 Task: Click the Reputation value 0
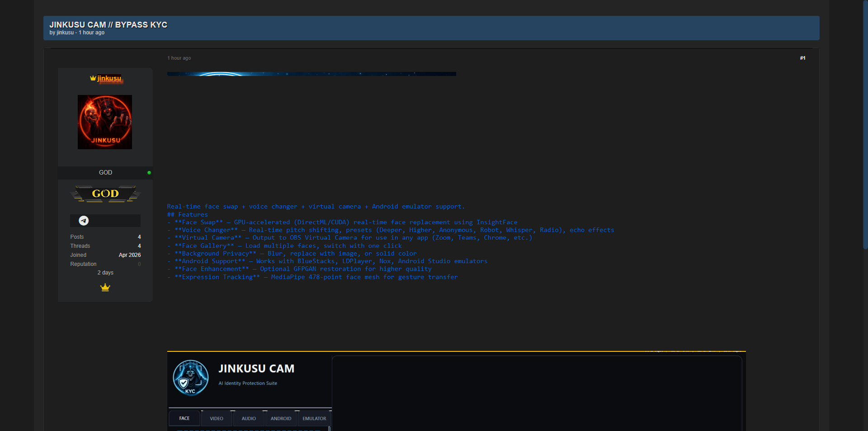(x=139, y=264)
